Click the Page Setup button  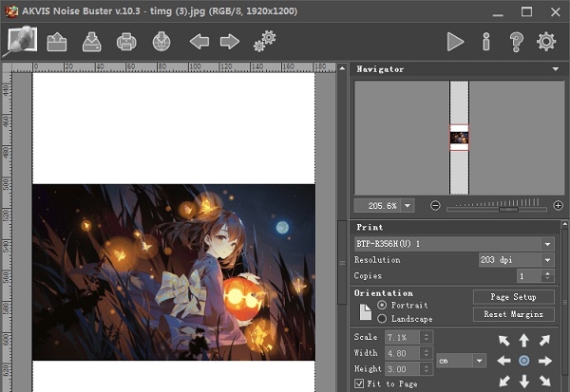point(513,297)
